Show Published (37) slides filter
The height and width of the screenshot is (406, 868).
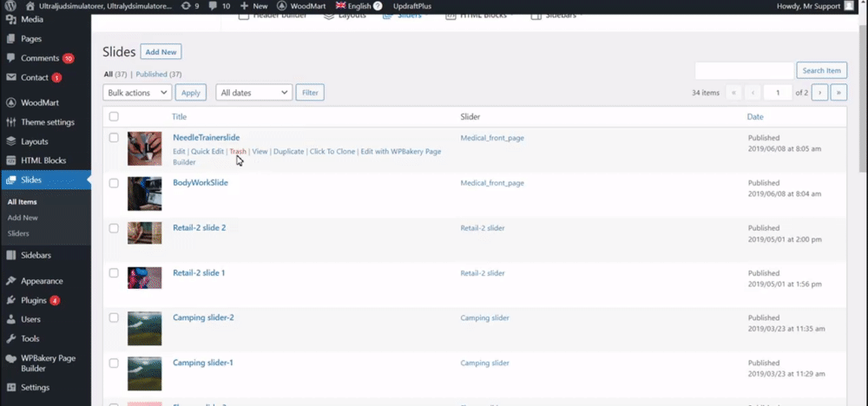158,74
